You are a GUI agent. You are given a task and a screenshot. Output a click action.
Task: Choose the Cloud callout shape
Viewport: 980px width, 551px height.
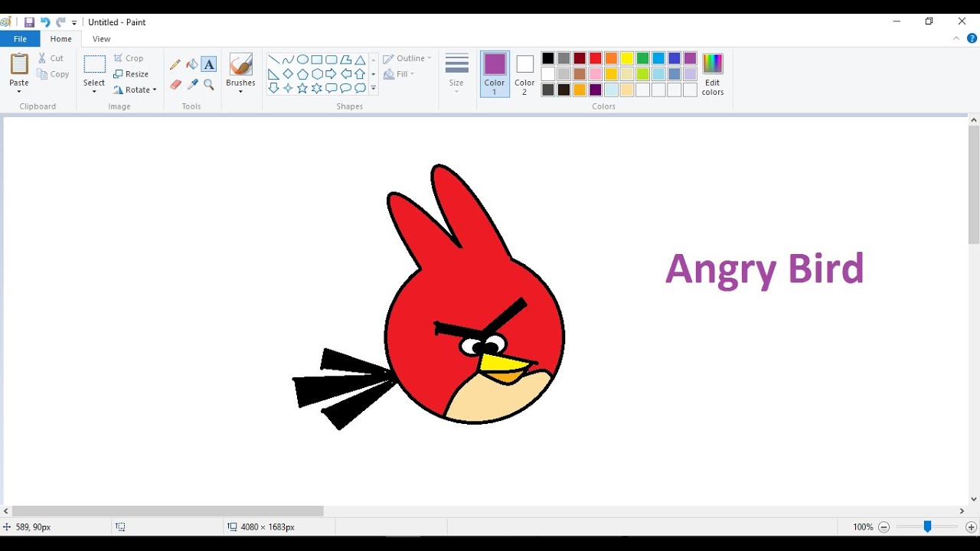(361, 88)
